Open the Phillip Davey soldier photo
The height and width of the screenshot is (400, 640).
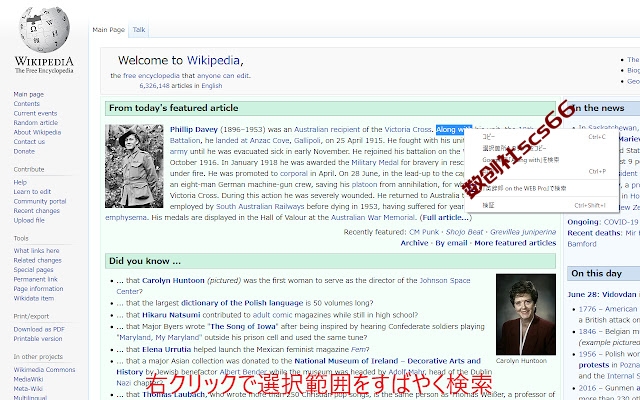pyautogui.click(x=134, y=166)
